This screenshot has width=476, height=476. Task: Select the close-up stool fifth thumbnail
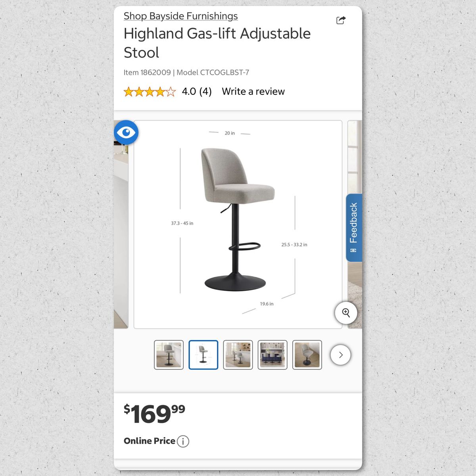point(307,355)
